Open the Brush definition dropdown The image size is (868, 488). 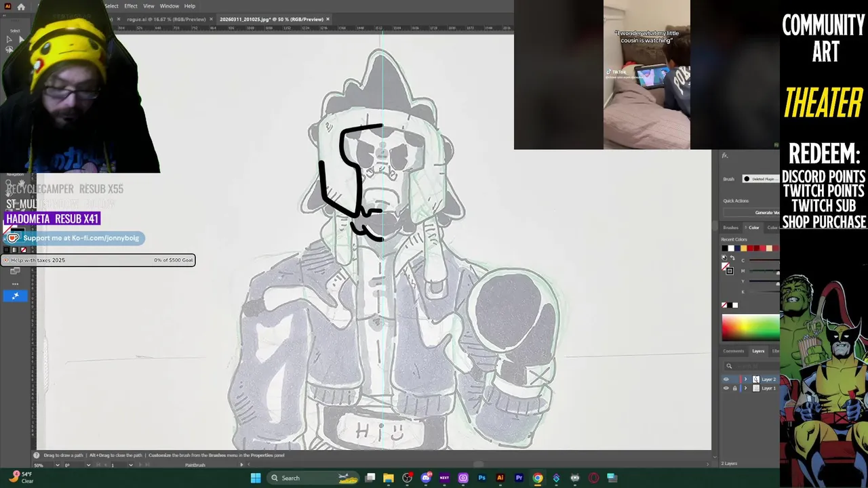pos(761,179)
